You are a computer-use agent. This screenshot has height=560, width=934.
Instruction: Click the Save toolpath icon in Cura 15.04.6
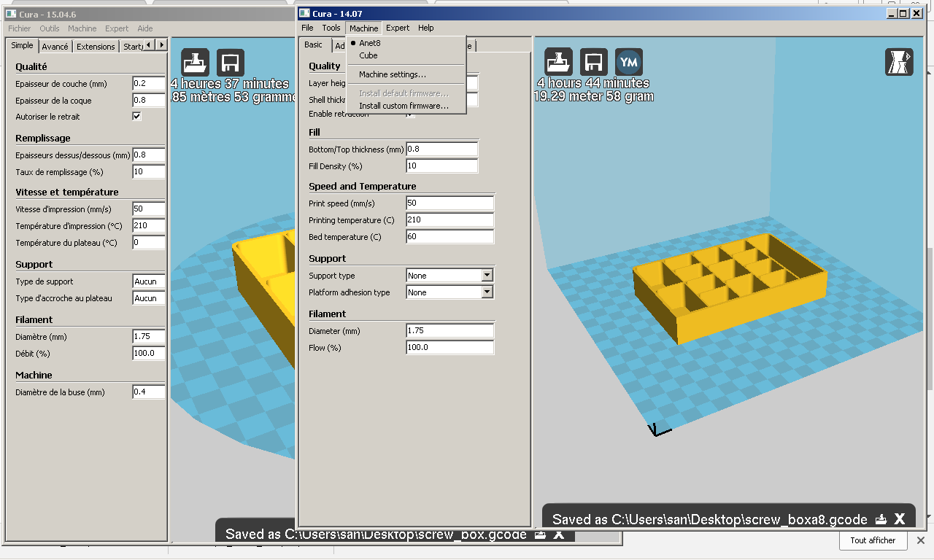(231, 63)
